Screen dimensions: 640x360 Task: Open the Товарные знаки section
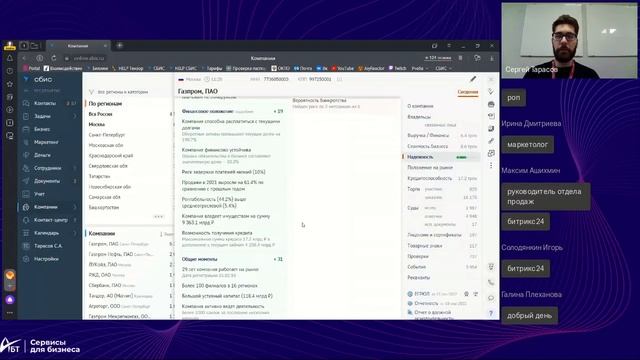pos(424,246)
